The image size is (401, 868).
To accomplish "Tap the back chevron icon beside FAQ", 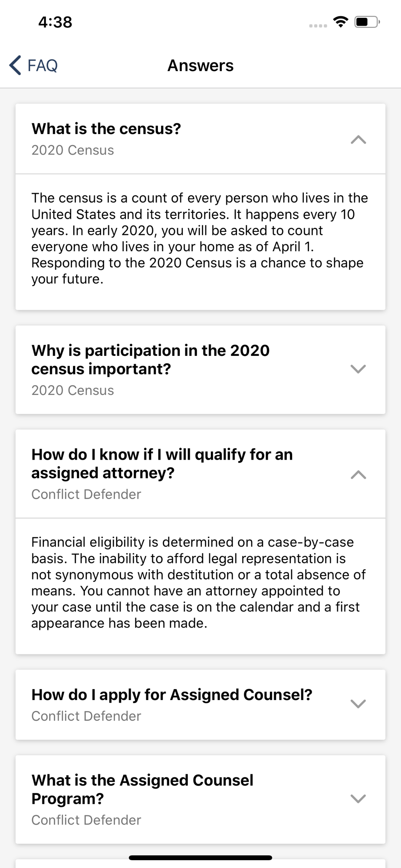I will [15, 66].
